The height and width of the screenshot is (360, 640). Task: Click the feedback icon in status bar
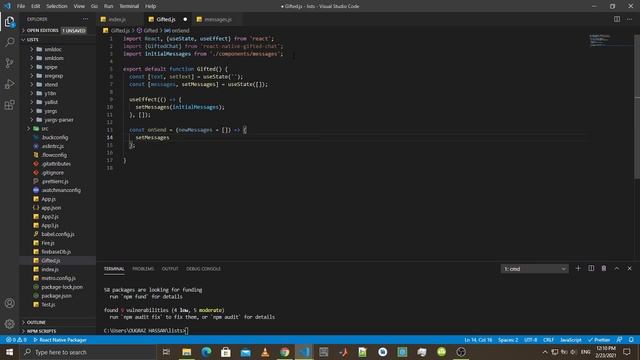pos(620,340)
